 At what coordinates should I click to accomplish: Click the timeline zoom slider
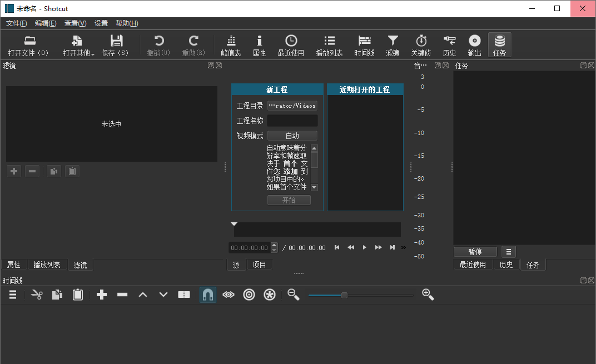tap(344, 295)
